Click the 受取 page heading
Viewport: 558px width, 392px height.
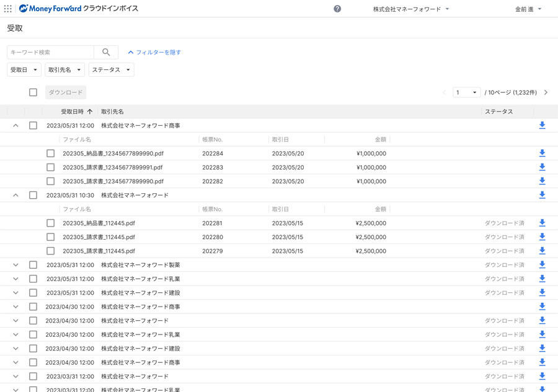(x=15, y=28)
